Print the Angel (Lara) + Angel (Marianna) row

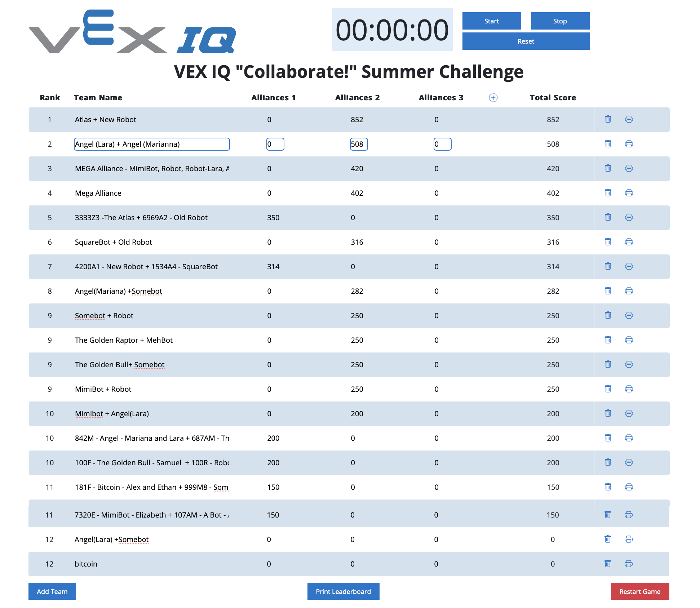tap(629, 144)
